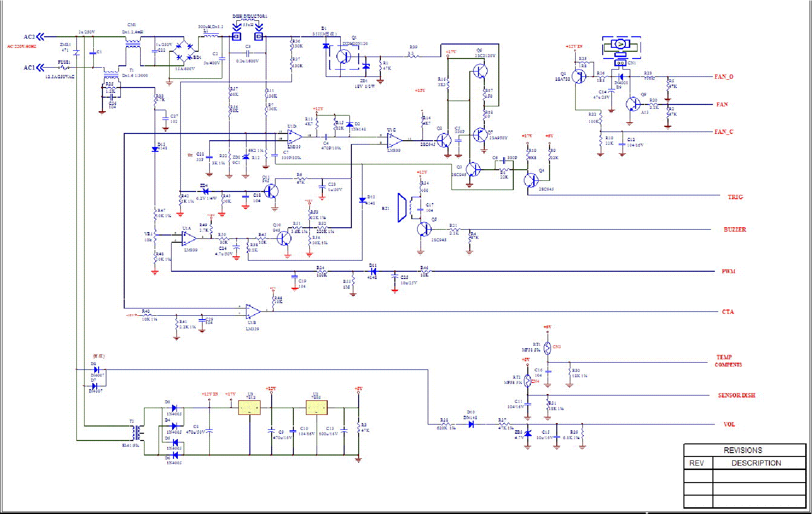Click the U1A LM339 comparator triangle
Viewport: 812px width, 514px height.
click(189, 238)
